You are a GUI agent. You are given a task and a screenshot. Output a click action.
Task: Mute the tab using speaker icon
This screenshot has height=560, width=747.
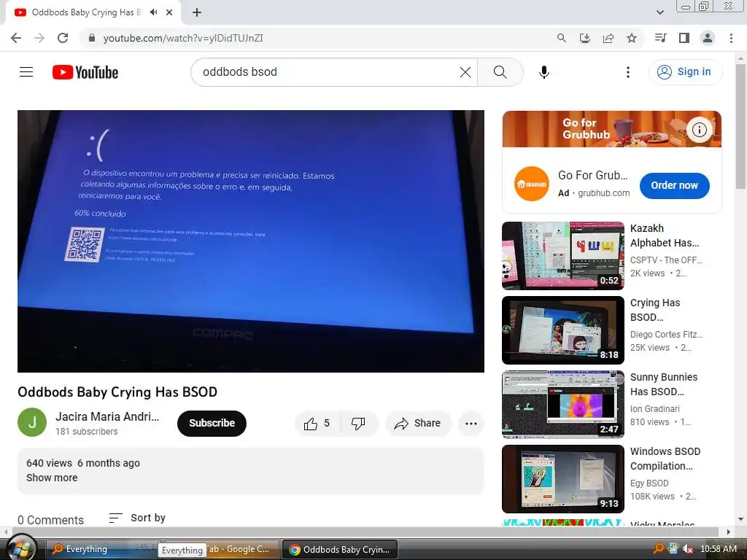click(153, 12)
